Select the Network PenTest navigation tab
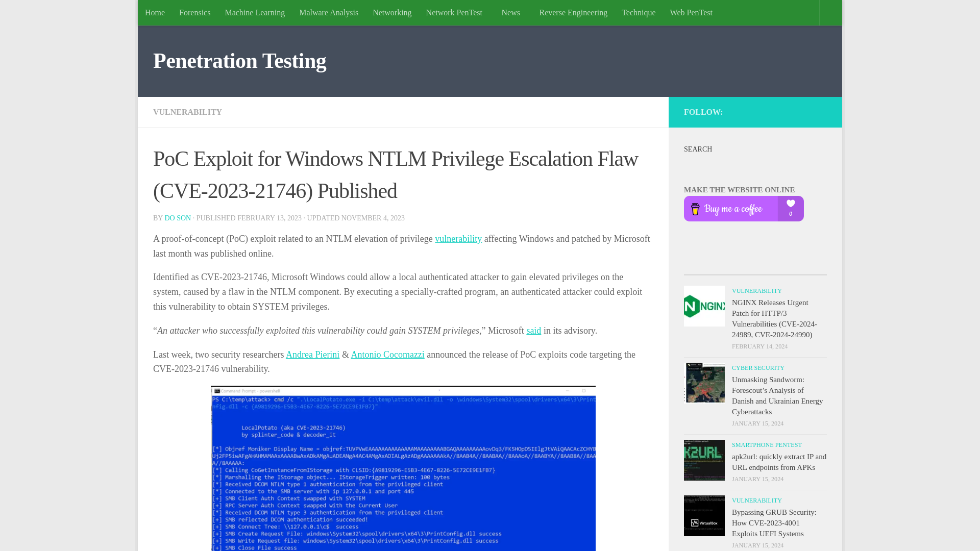 pos(454,12)
